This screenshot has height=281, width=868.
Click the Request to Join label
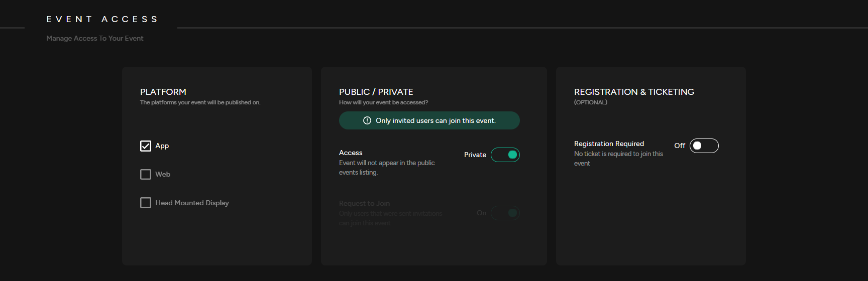[x=364, y=203]
